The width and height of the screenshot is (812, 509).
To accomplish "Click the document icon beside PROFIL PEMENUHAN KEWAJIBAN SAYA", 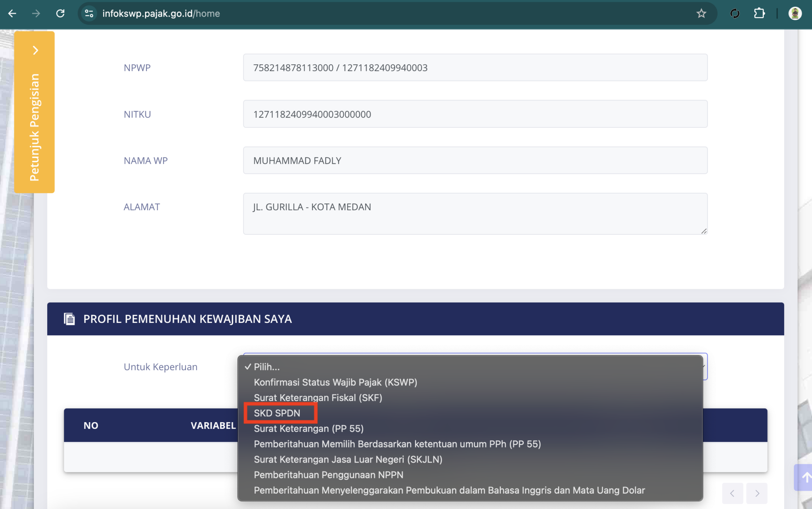I will click(x=69, y=319).
